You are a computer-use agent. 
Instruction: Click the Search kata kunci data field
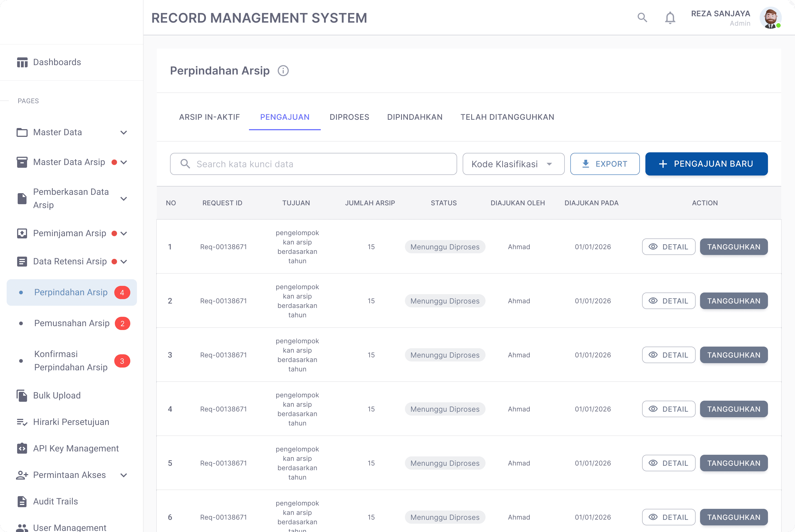point(313,164)
